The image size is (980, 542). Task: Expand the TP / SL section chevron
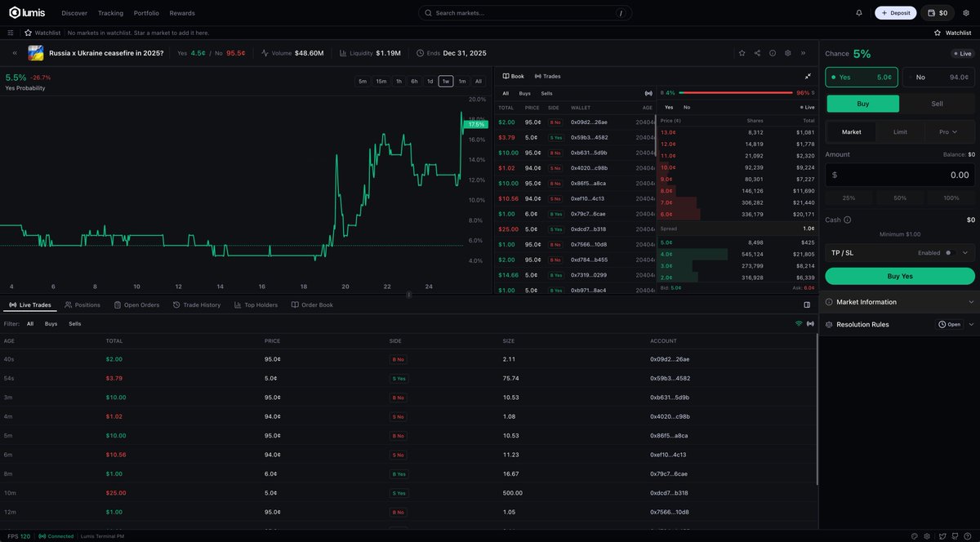(965, 253)
